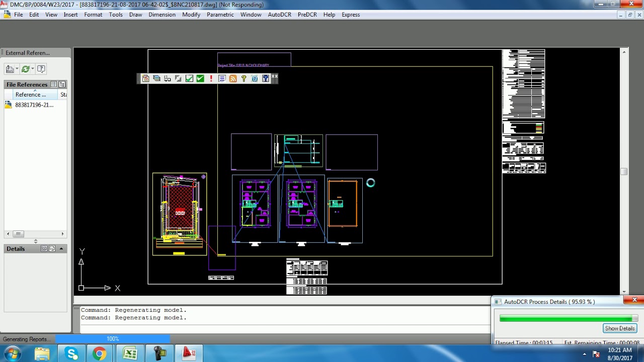Viewport: 644px width, 362px height.
Task: Open the PreDCR menu
Action: (307, 15)
